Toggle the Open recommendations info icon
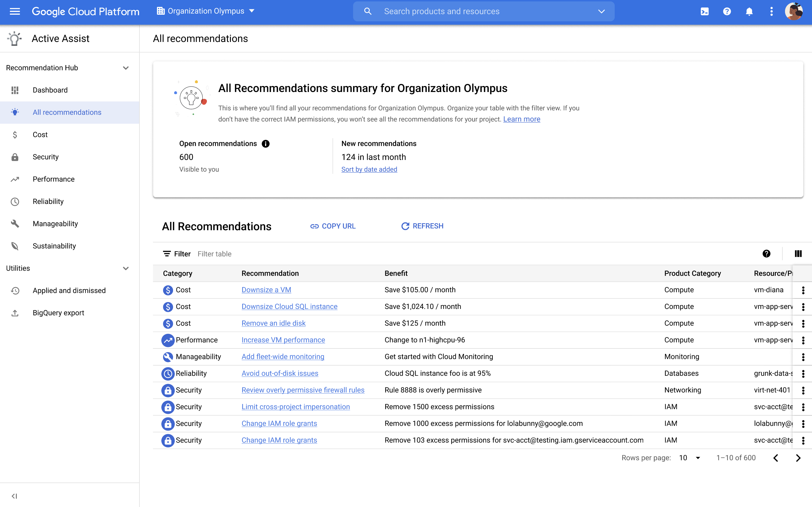Screen dimensions: 812x507 tap(265, 143)
